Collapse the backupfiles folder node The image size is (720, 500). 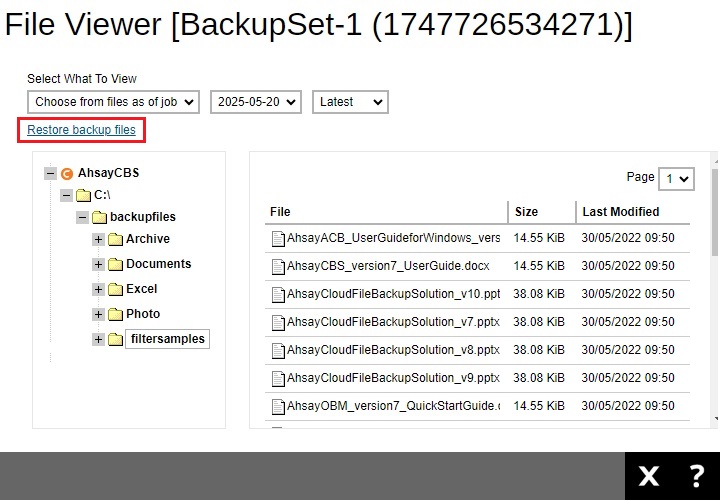click(x=82, y=217)
